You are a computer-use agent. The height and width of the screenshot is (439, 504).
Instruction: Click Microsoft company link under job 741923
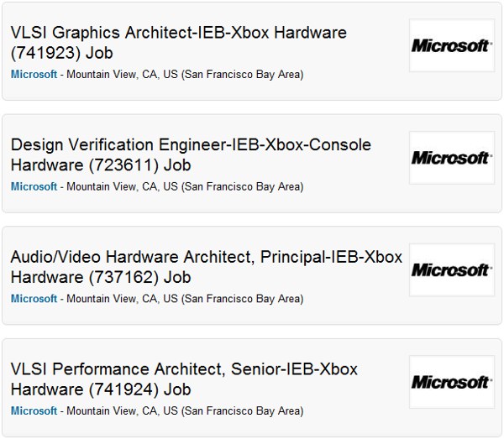(x=34, y=75)
